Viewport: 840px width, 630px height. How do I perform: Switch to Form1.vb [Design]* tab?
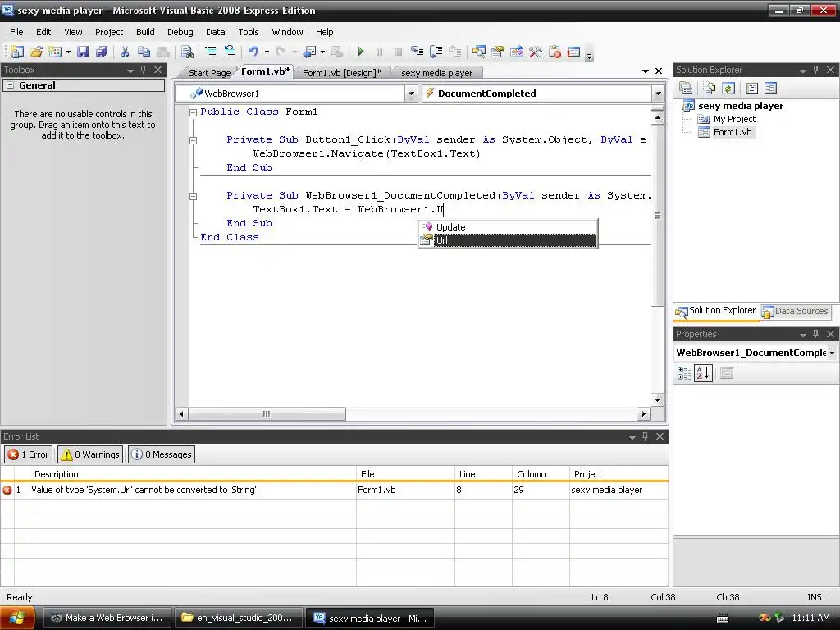pos(342,73)
